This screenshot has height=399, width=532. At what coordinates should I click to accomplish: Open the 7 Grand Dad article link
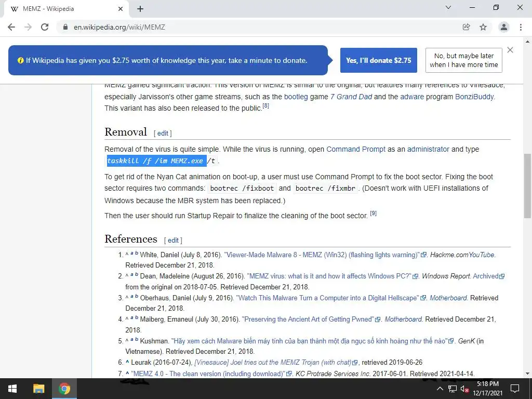tap(351, 97)
